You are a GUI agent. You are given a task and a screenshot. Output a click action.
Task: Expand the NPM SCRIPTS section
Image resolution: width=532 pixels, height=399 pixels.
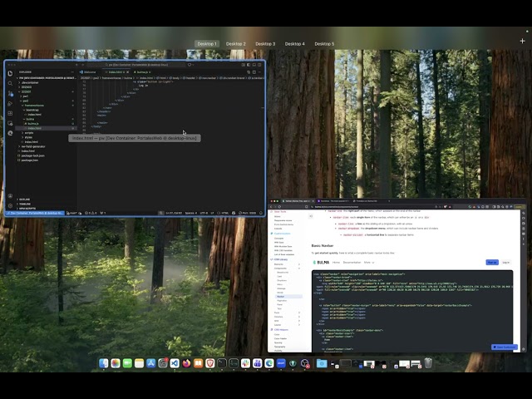coord(27,209)
